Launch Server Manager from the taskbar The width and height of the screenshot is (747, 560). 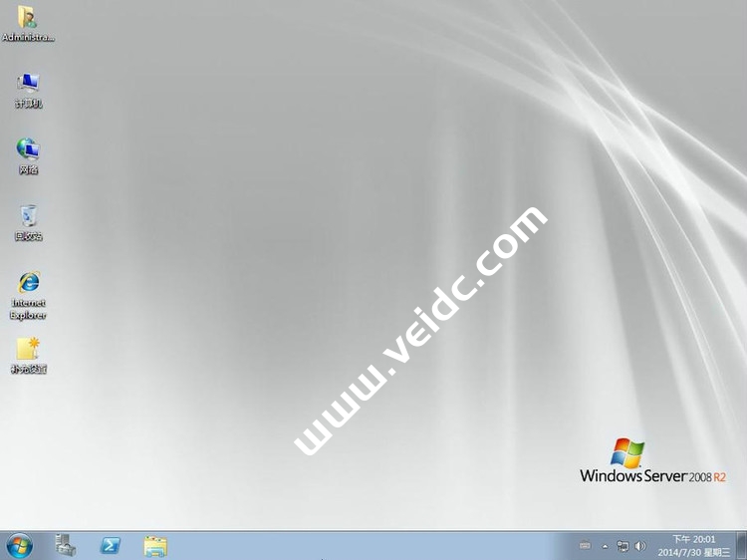click(66, 546)
